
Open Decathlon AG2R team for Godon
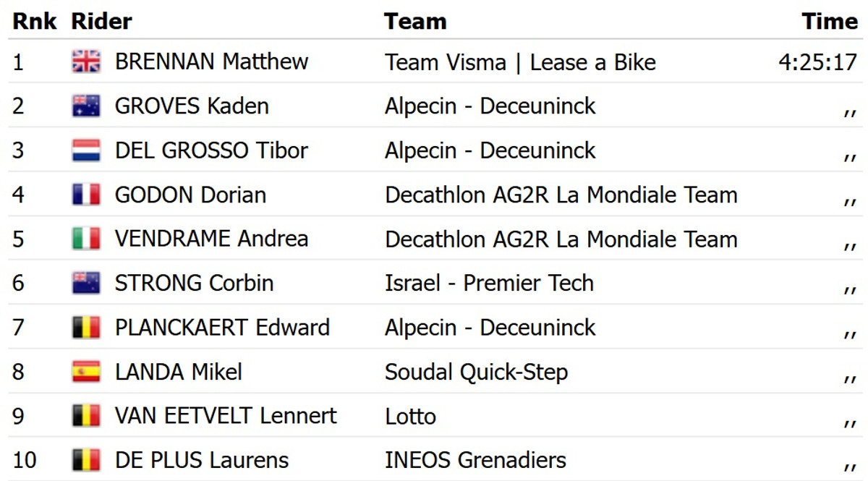coord(561,195)
